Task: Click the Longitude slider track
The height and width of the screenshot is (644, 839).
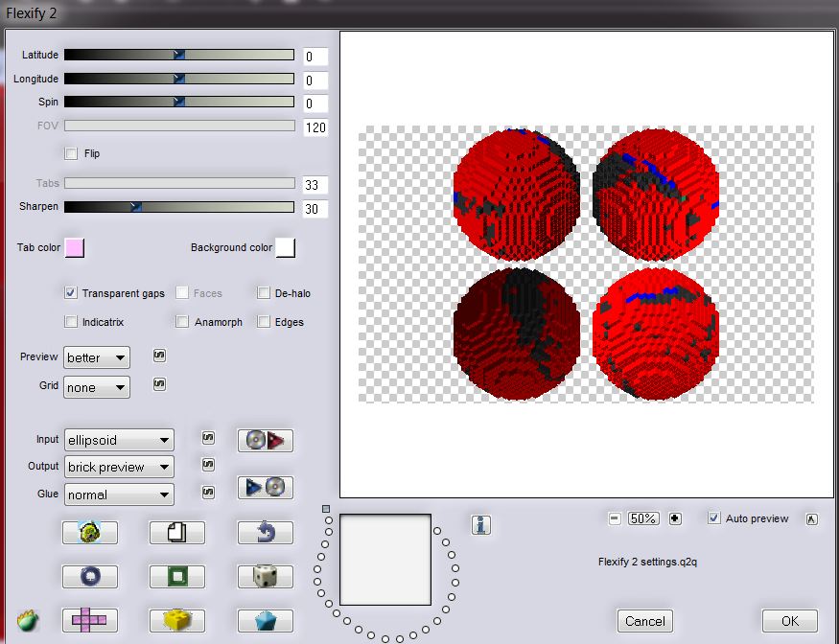Action: point(179,79)
